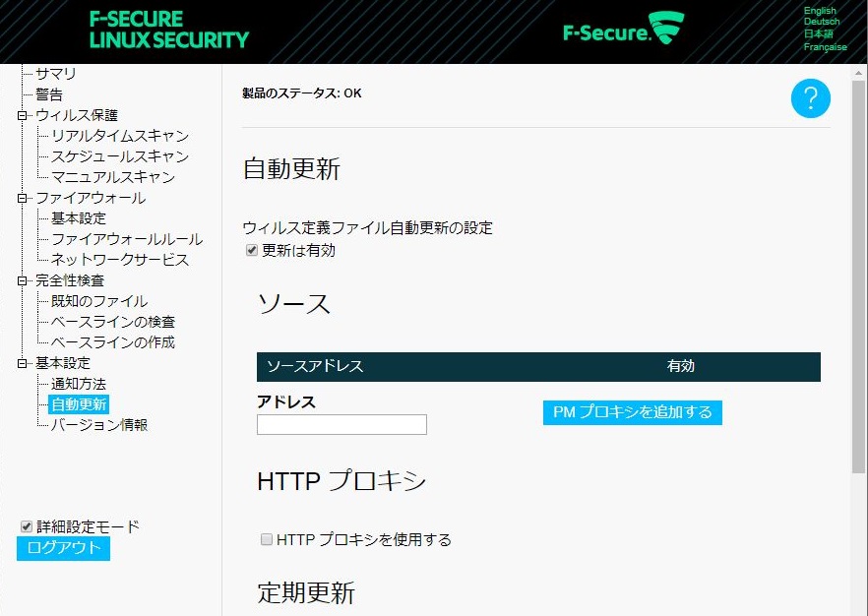Viewport: 868px width, 616px height.
Task: Switch language to English
Action: click(820, 11)
